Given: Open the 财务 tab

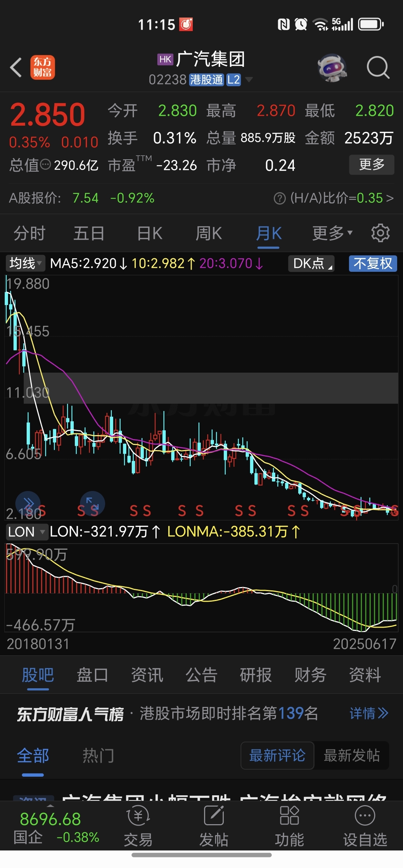Looking at the screenshot, I should click(x=310, y=675).
